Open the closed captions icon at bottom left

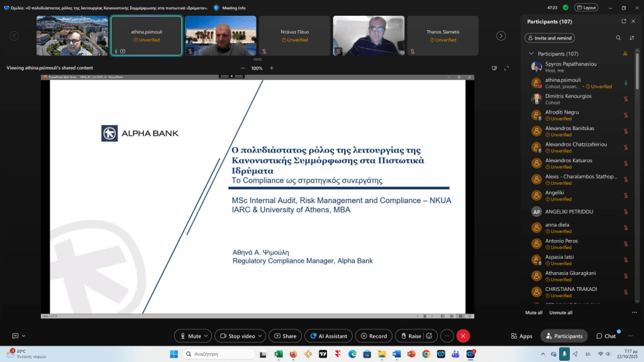[16, 336]
